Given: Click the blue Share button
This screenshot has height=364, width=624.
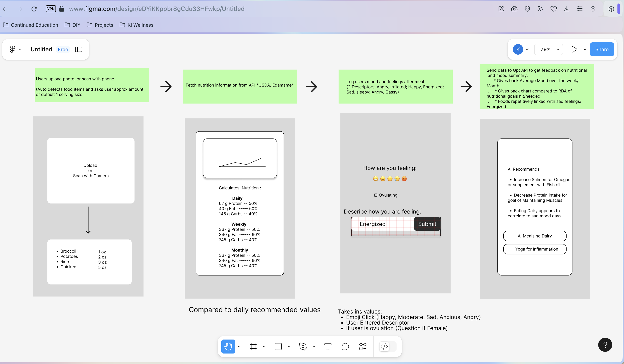Looking at the screenshot, I should [x=602, y=49].
